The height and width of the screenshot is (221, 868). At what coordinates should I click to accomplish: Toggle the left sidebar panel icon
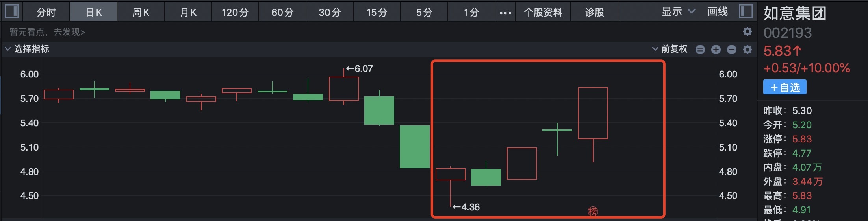coord(11,11)
